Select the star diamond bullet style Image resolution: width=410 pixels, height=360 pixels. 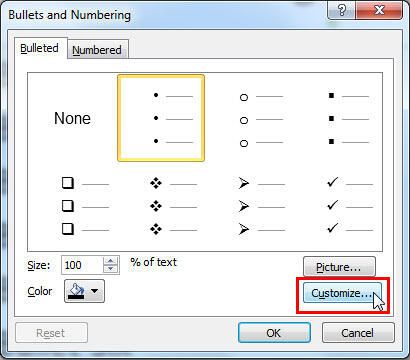point(161,206)
